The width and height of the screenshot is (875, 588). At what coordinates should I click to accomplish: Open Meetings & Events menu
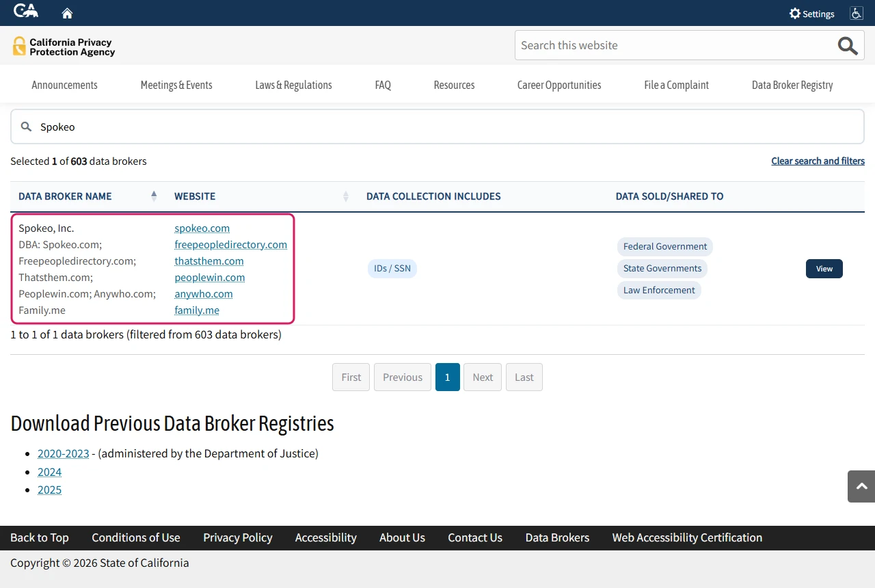176,85
